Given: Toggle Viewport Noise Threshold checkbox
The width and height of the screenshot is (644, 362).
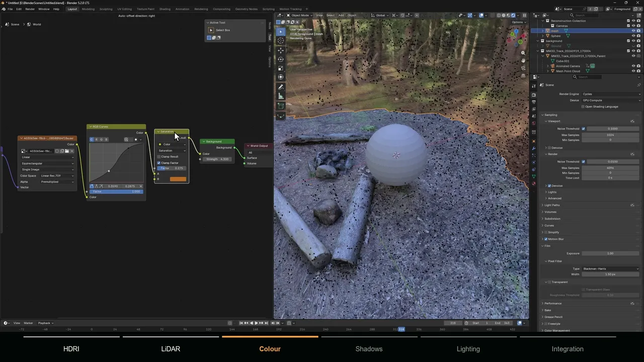Looking at the screenshot, I should (583, 129).
